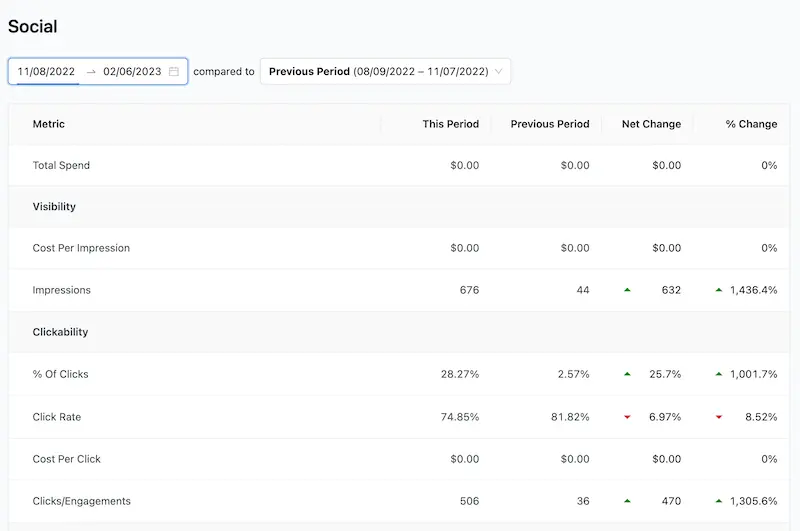
Task: Click green up arrow beside 1,001.7% change
Action: (x=718, y=374)
